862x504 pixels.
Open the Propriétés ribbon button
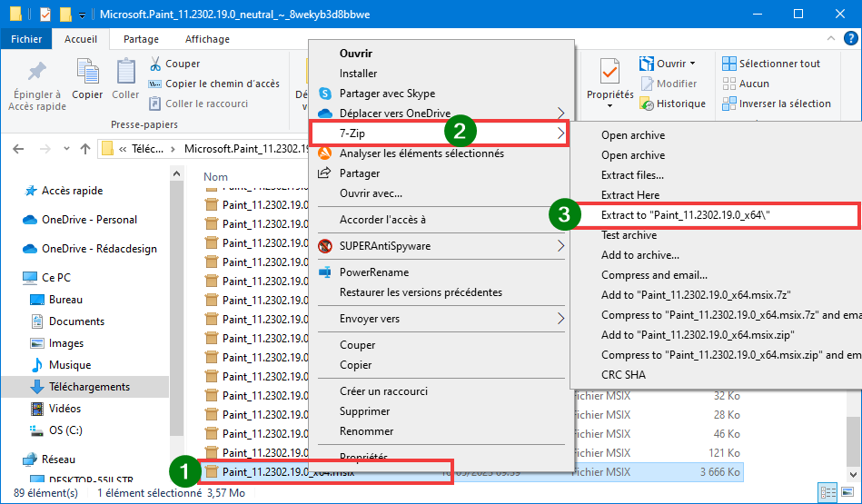609,83
